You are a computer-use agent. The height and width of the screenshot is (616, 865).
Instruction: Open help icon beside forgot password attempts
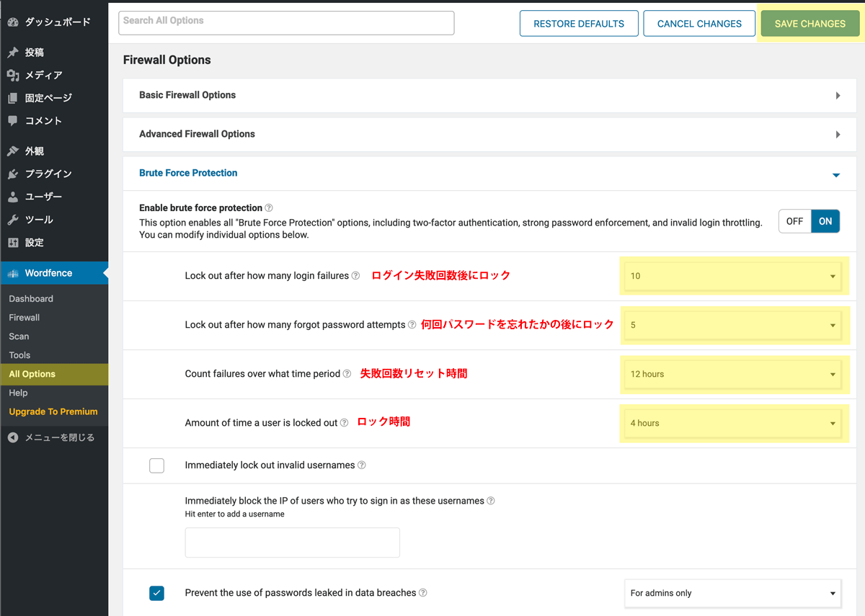point(412,325)
